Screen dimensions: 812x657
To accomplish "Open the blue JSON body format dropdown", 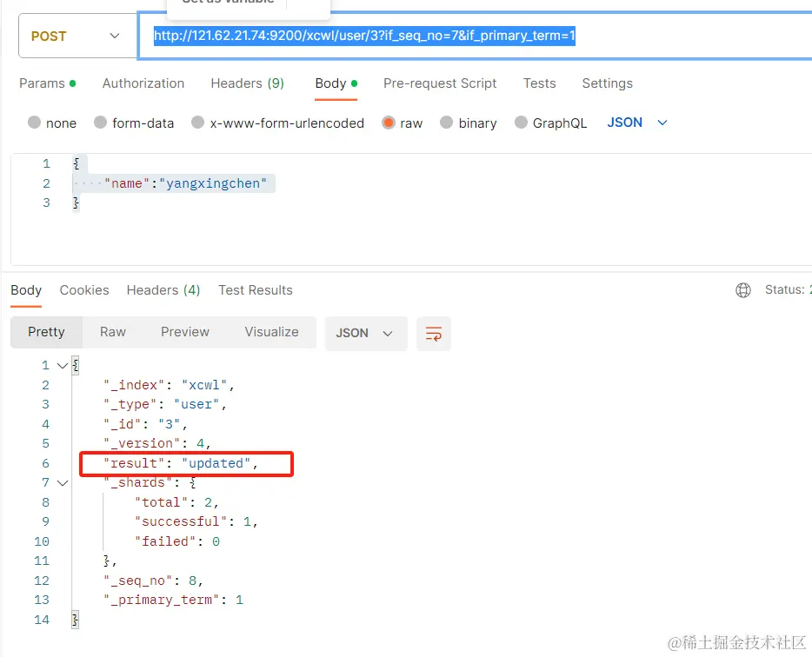I will pyautogui.click(x=637, y=123).
